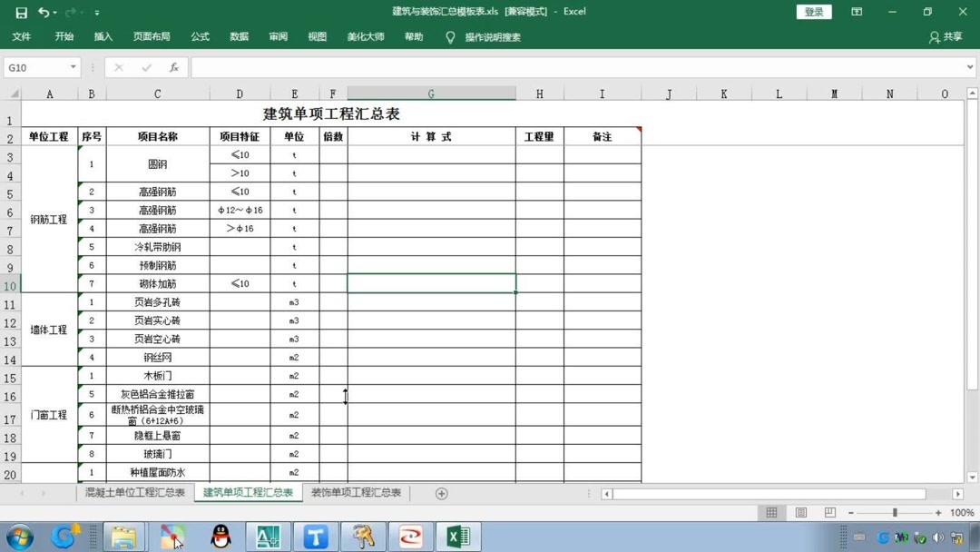Click cell G10 in the worksheet
Viewport: 980px width, 552px height.
pos(430,283)
